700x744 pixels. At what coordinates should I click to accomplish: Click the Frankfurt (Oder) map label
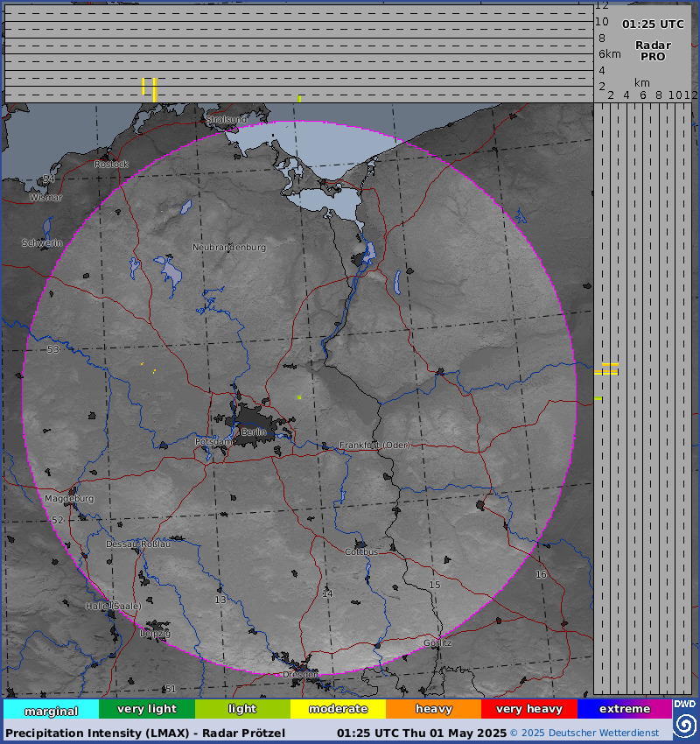point(374,446)
